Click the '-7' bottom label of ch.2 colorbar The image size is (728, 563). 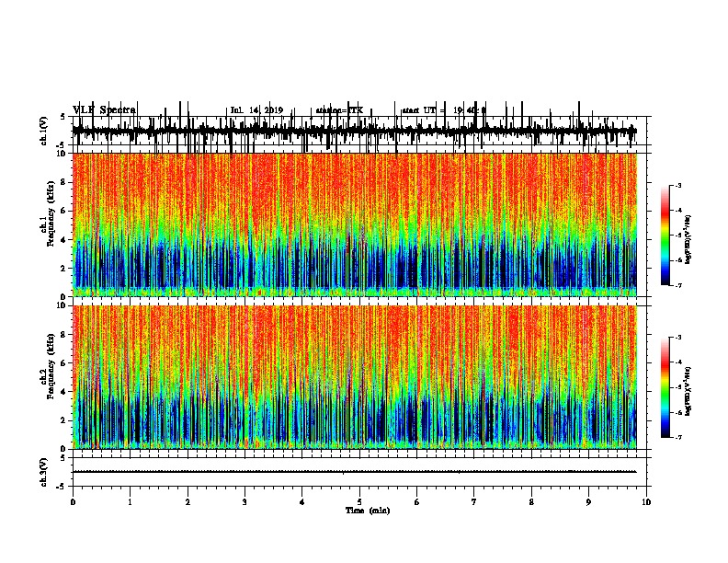[678, 438]
